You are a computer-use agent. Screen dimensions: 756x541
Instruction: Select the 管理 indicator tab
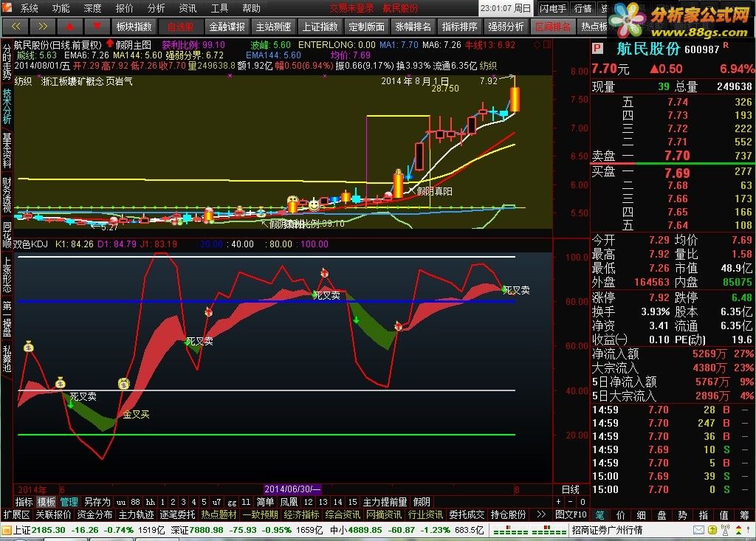click(x=69, y=502)
